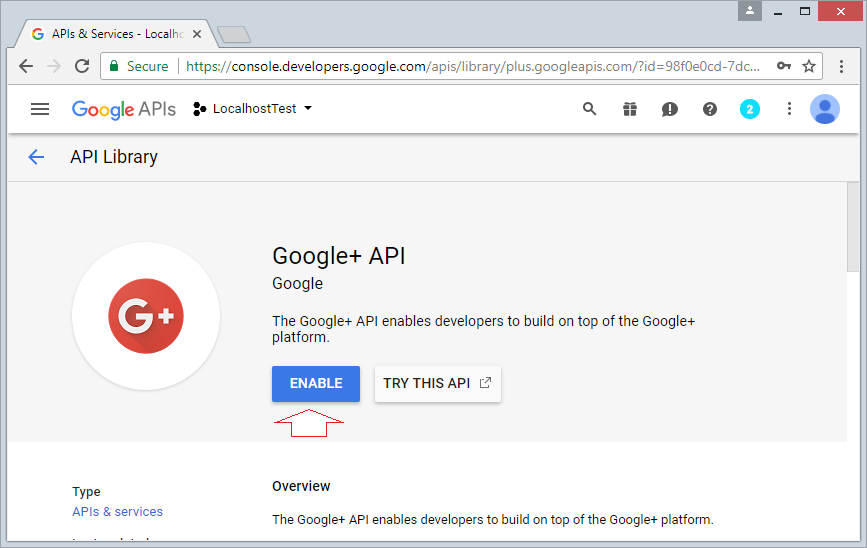867x548 pixels.
Task: Click the green Secure padlock icon
Action: (x=114, y=66)
